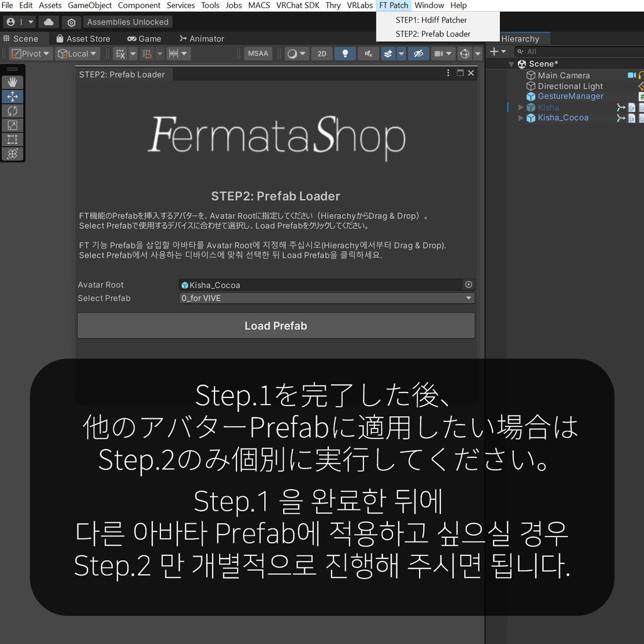Select the Scale tool
This screenshot has width=644, height=644.
click(13, 125)
